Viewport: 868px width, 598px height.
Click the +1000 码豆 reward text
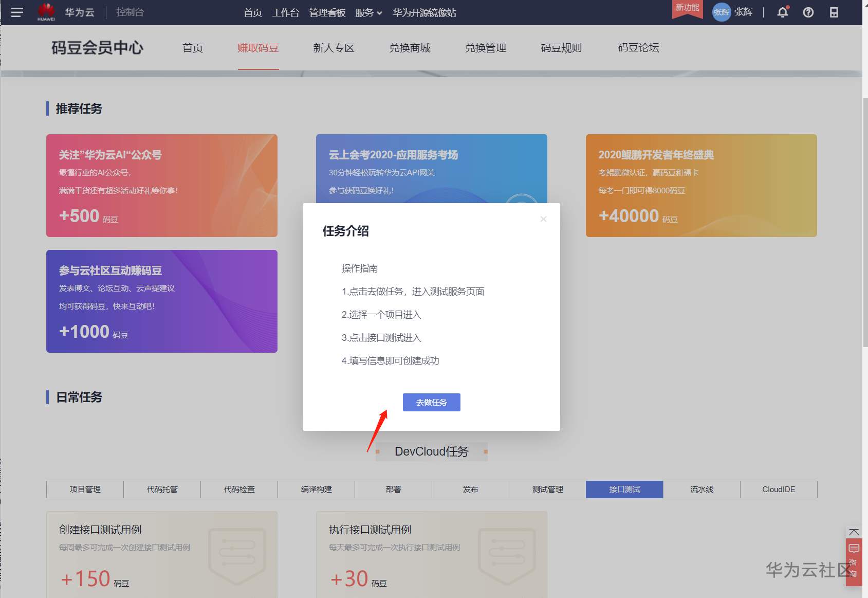coord(94,332)
